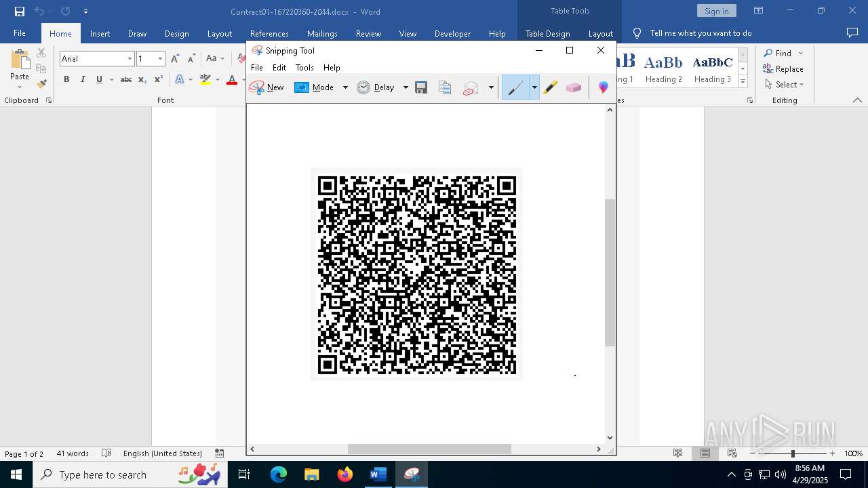The image size is (868, 488).
Task: Expand the Styles gallery More arrow
Action: [743, 82]
